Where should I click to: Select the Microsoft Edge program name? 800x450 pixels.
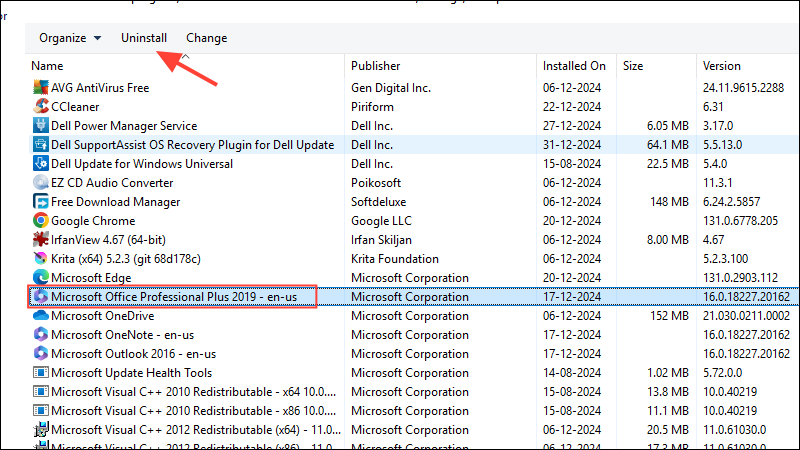91,278
